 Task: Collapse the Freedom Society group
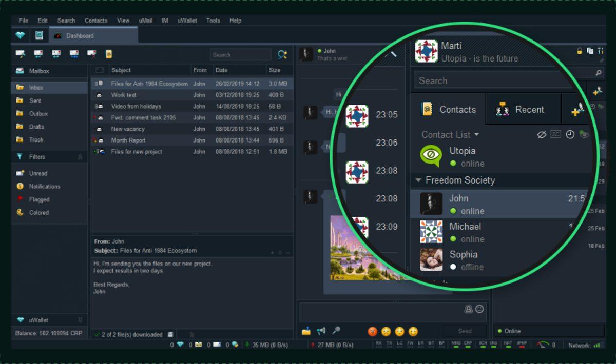pos(418,180)
